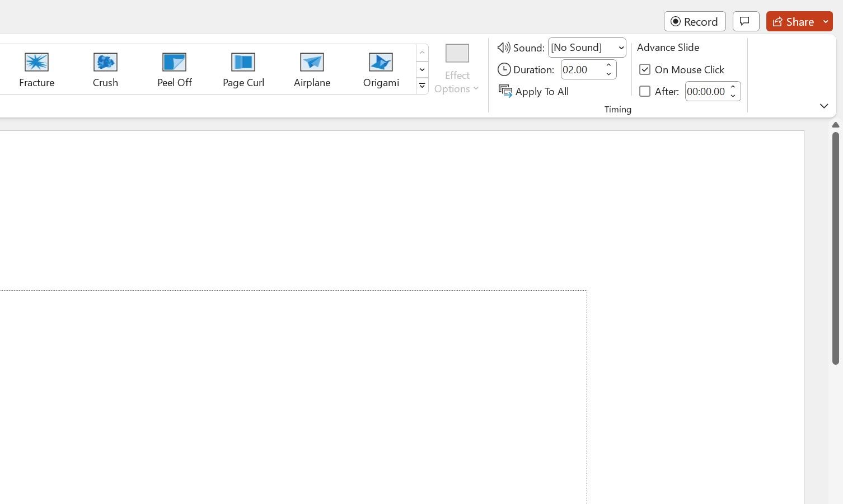Apply the Airplane transition effect
This screenshot has width=843, height=504.
[x=312, y=68]
